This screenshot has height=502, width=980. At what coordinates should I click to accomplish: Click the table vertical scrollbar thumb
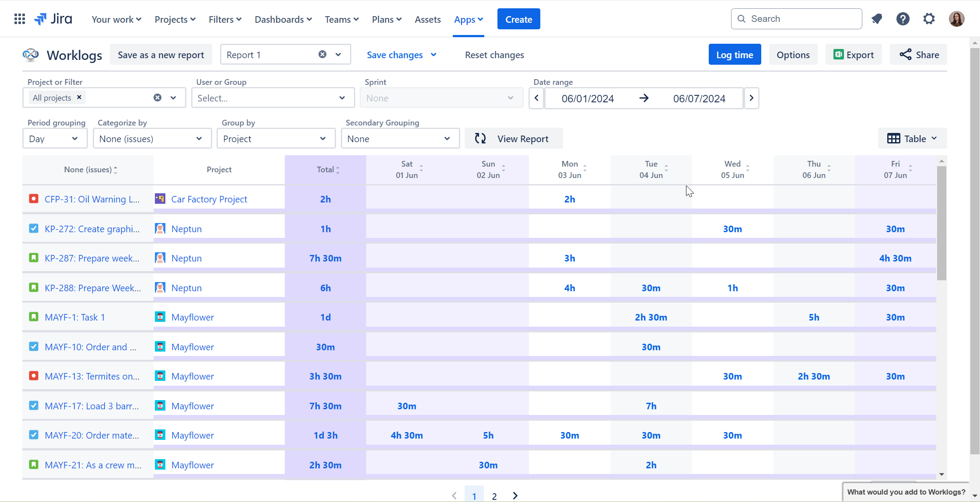(x=941, y=223)
